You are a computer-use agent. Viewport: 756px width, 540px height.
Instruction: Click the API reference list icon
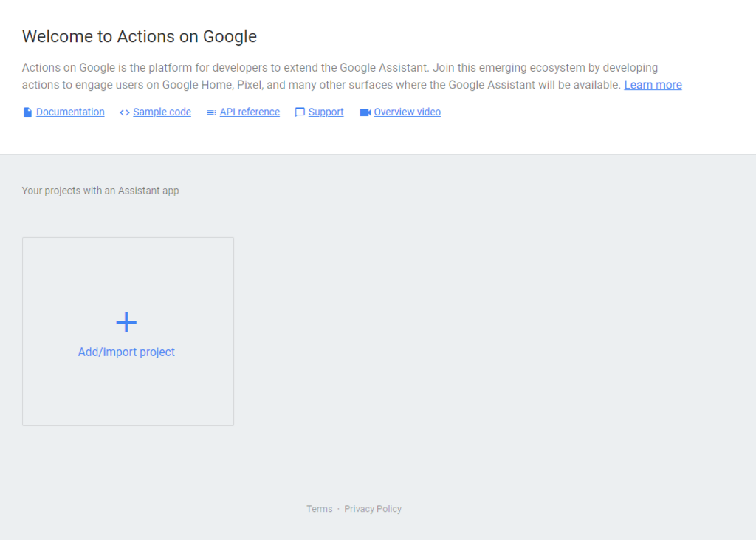[211, 112]
